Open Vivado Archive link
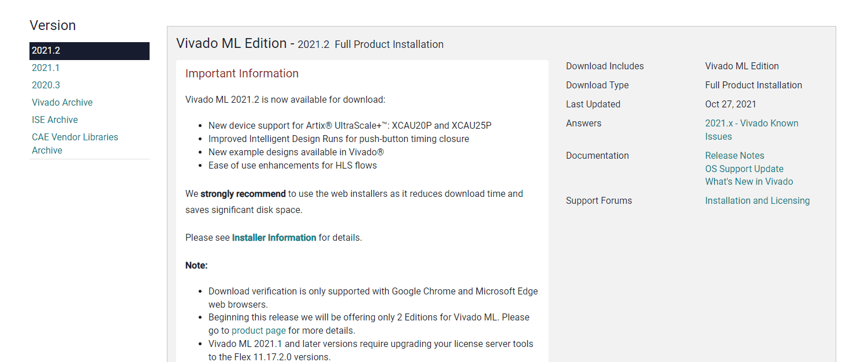Viewport: 868px width, 362px height. tap(62, 103)
